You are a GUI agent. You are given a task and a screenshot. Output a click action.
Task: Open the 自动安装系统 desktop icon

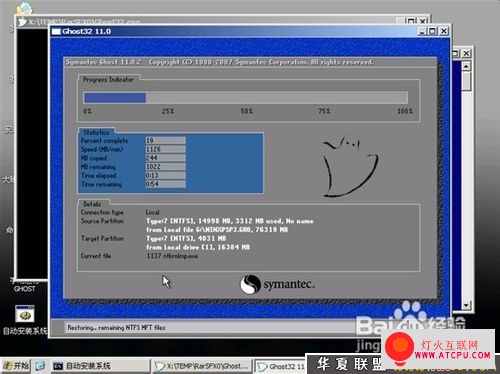24,314
